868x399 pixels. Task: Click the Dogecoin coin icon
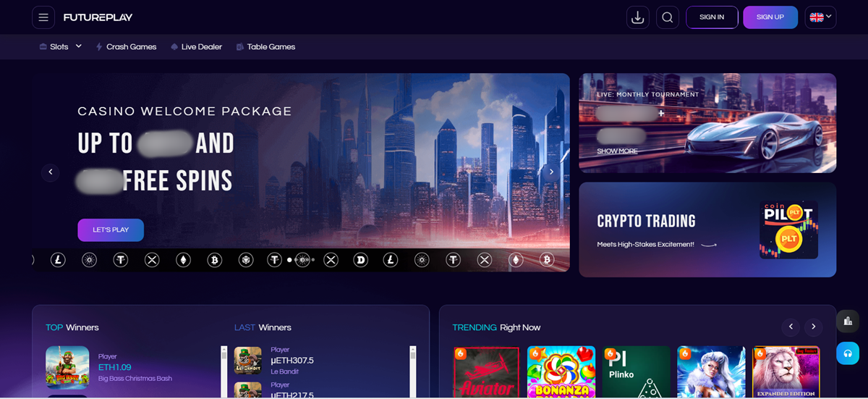pyautogui.click(x=360, y=259)
